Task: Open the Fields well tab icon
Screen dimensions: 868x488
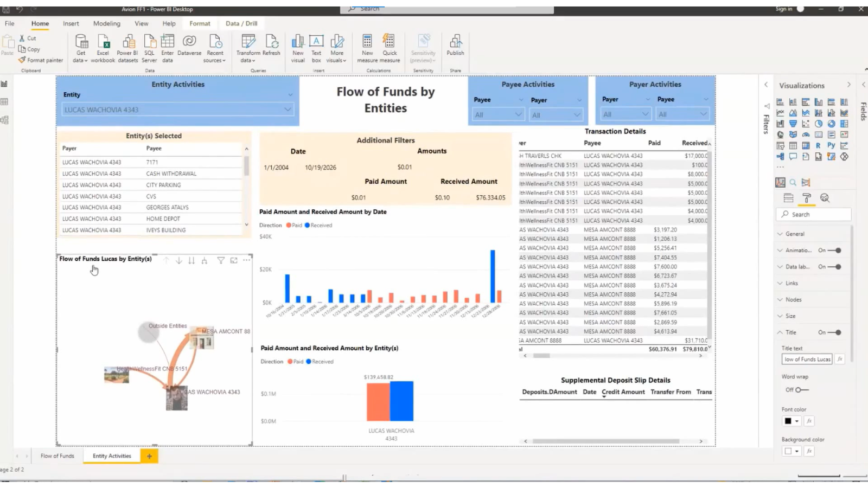Action: (788, 198)
